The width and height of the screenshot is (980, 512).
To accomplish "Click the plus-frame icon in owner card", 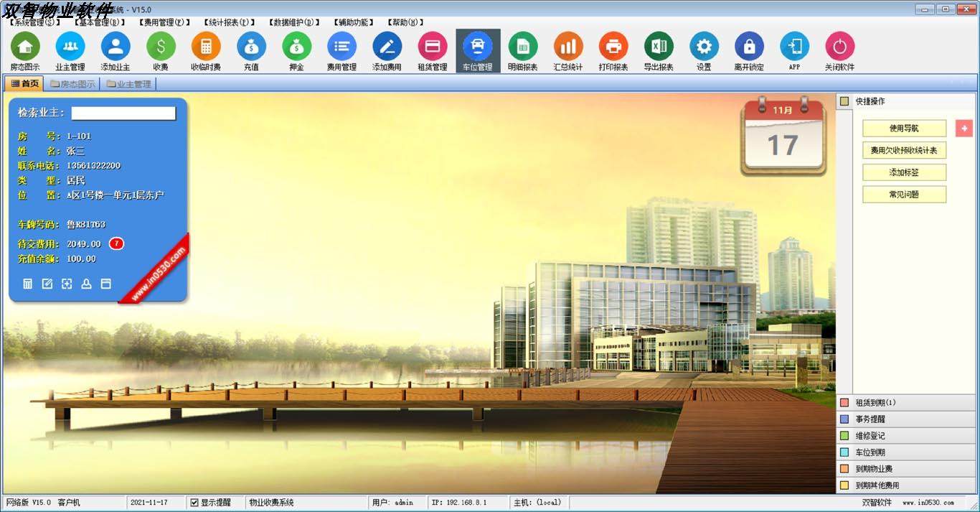I will click(x=67, y=284).
